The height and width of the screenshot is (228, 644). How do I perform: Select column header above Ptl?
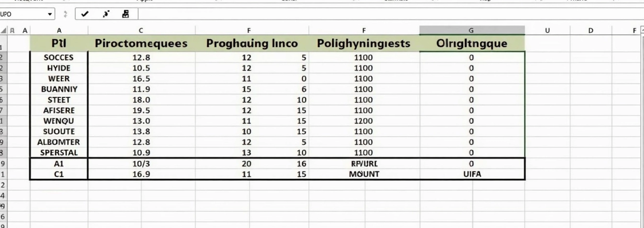pyautogui.click(x=59, y=31)
